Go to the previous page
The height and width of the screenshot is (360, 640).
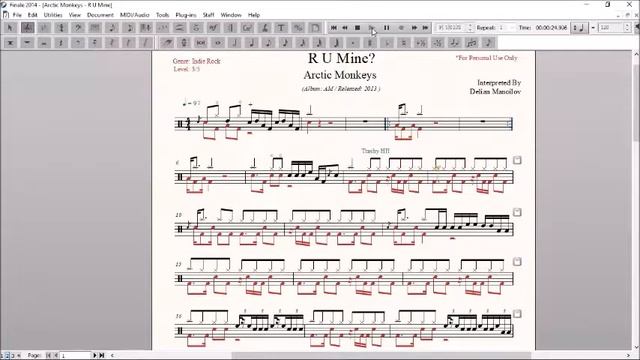click(56, 356)
